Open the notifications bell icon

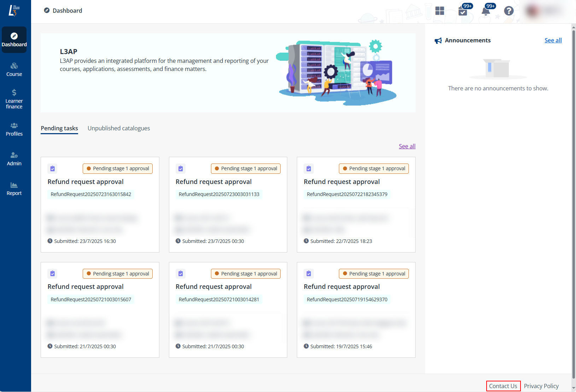(x=486, y=11)
